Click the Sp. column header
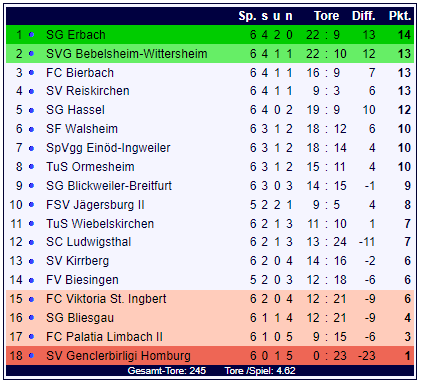 click(x=247, y=16)
